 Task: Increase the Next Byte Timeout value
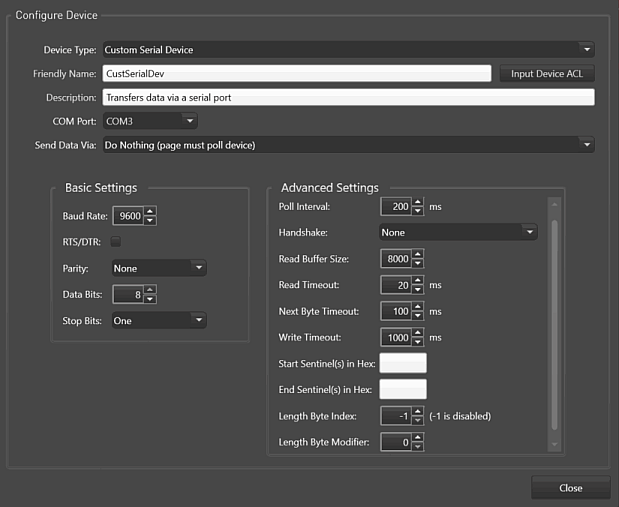click(418, 306)
